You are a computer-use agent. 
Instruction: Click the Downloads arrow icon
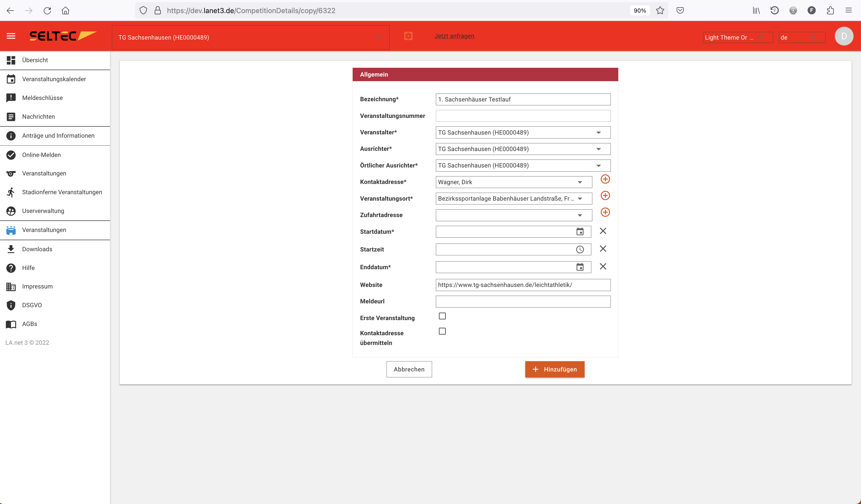[x=11, y=249]
